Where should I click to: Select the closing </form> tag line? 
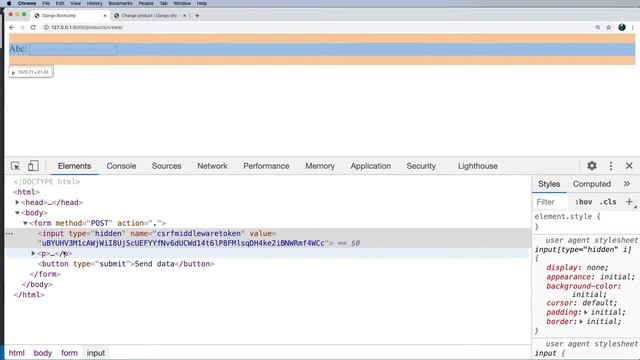45,274
